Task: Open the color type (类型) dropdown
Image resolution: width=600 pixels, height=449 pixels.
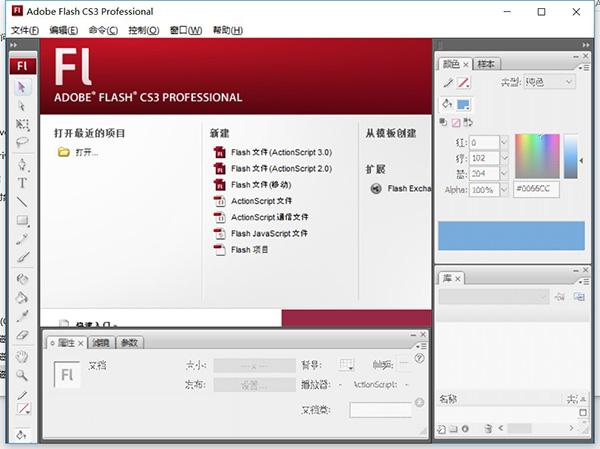Action: 549,82
